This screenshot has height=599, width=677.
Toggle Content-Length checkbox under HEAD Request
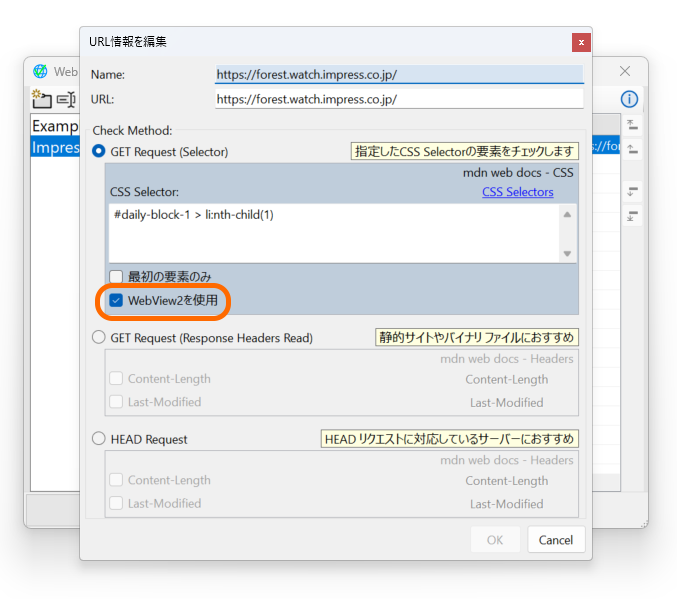click(116, 480)
